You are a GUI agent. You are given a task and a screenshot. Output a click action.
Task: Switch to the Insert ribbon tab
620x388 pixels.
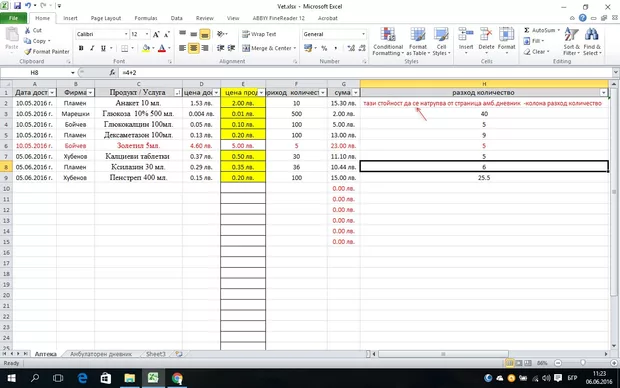click(70, 18)
